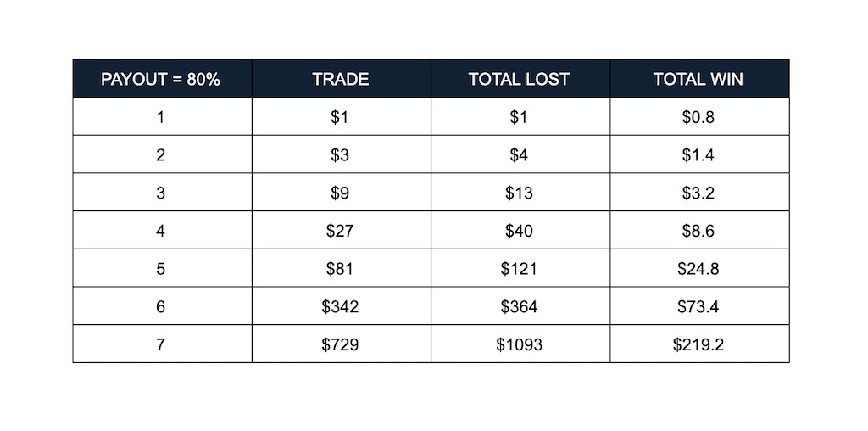Click row number 1 in first column
Screen dimensions: 868x431
[161, 117]
